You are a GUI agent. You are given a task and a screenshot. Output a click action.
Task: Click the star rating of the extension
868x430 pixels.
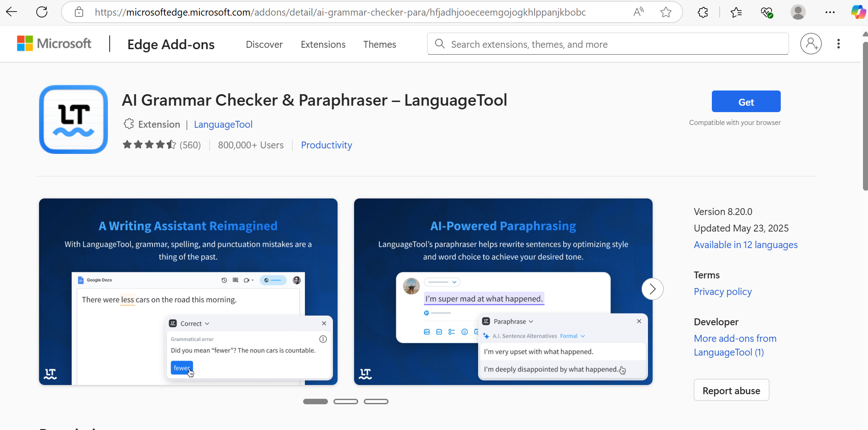click(149, 145)
